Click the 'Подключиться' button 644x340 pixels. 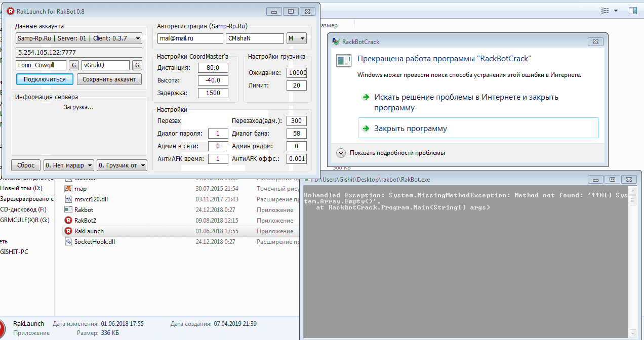(45, 79)
